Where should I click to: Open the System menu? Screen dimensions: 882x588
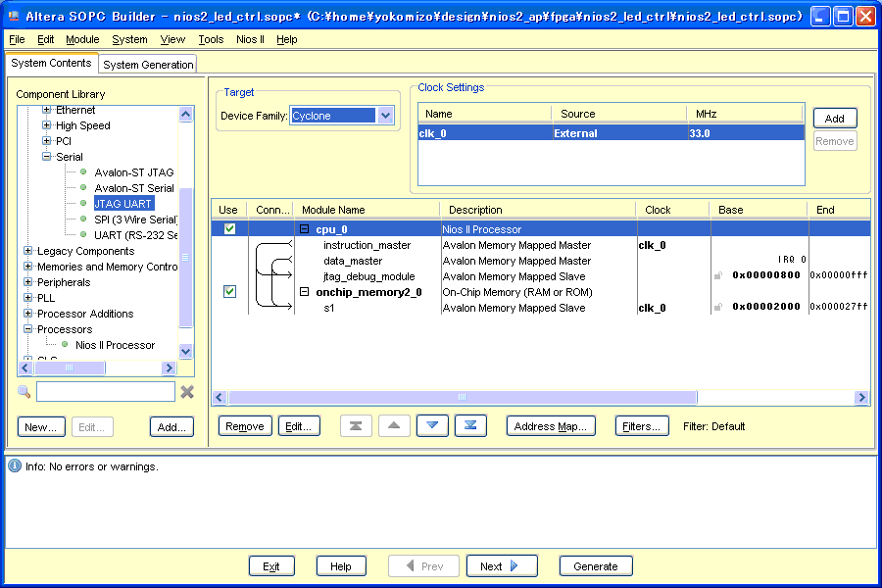click(129, 39)
